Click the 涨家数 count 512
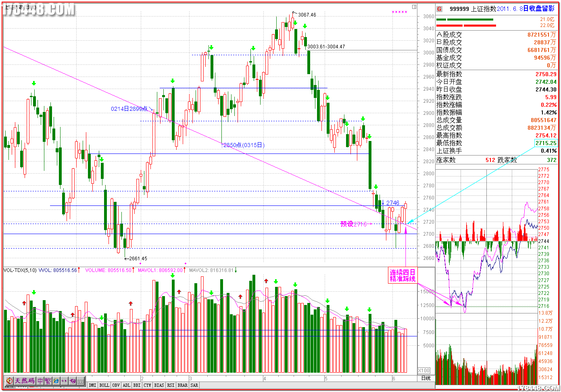Viewport: 561px width, 392px height. pos(490,160)
